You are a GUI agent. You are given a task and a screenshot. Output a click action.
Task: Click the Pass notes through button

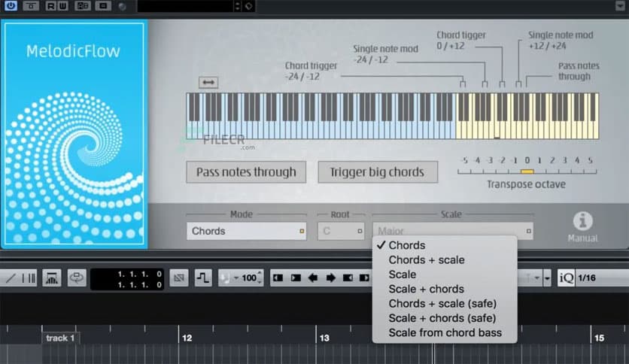[246, 172]
